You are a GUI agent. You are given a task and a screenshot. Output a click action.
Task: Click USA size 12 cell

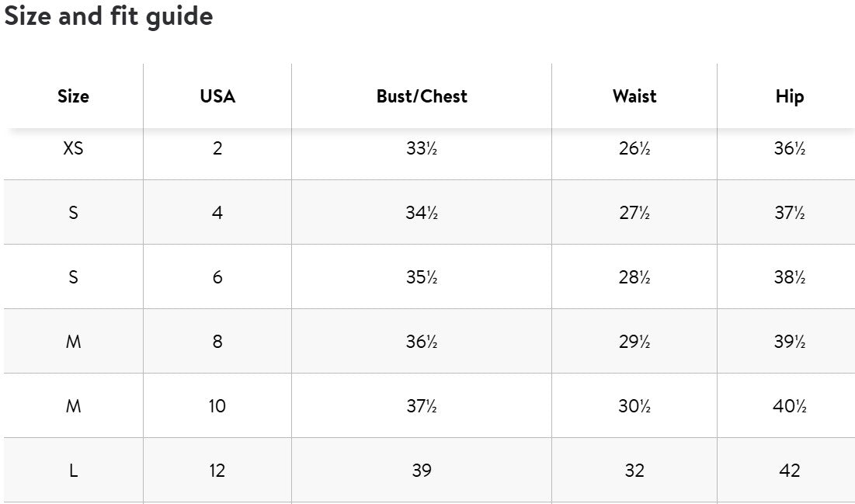[x=217, y=471]
